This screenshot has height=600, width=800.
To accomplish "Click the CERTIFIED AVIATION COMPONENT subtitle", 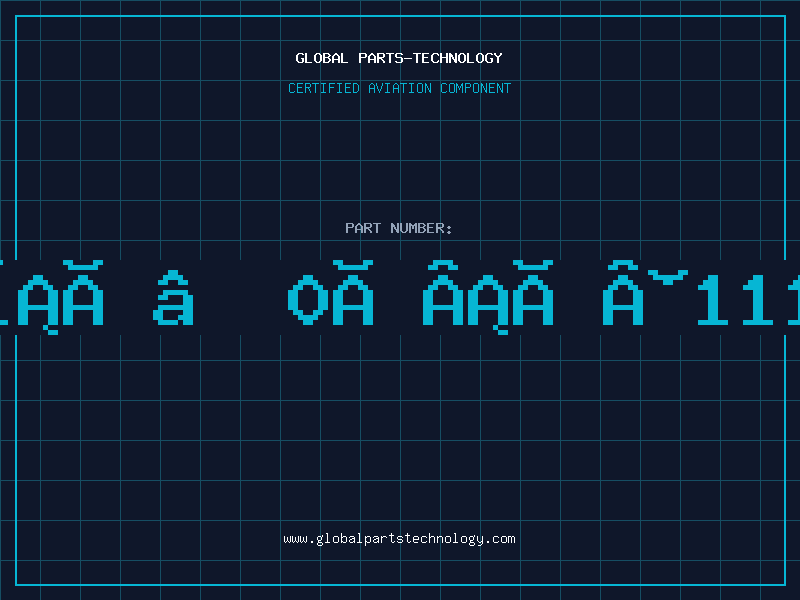I will pos(399,88).
